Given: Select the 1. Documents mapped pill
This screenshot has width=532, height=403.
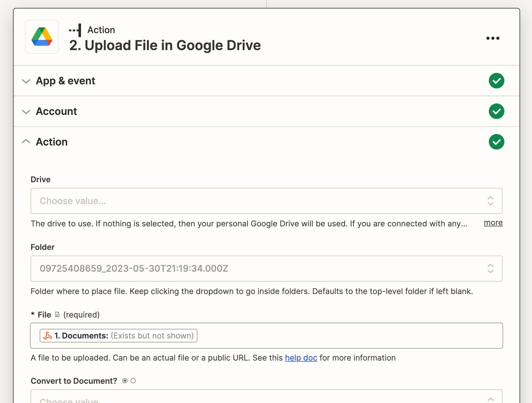Looking at the screenshot, I should click(x=118, y=336).
